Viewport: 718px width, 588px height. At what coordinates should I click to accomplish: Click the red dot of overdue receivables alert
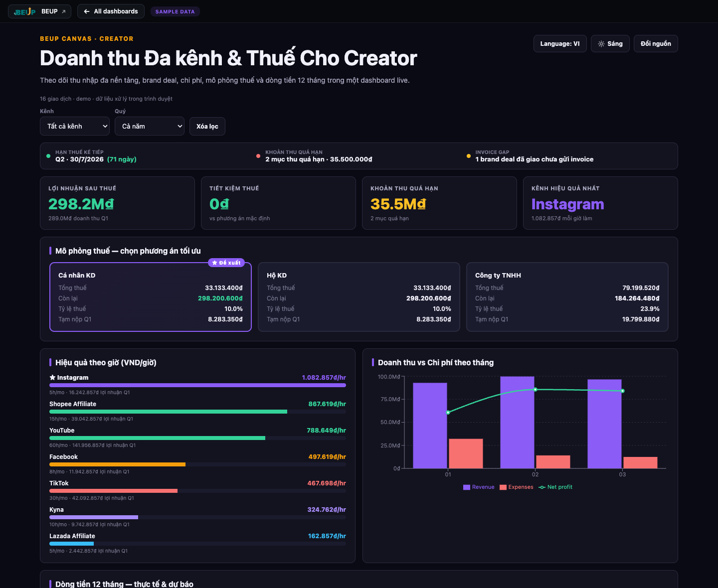pos(258,156)
